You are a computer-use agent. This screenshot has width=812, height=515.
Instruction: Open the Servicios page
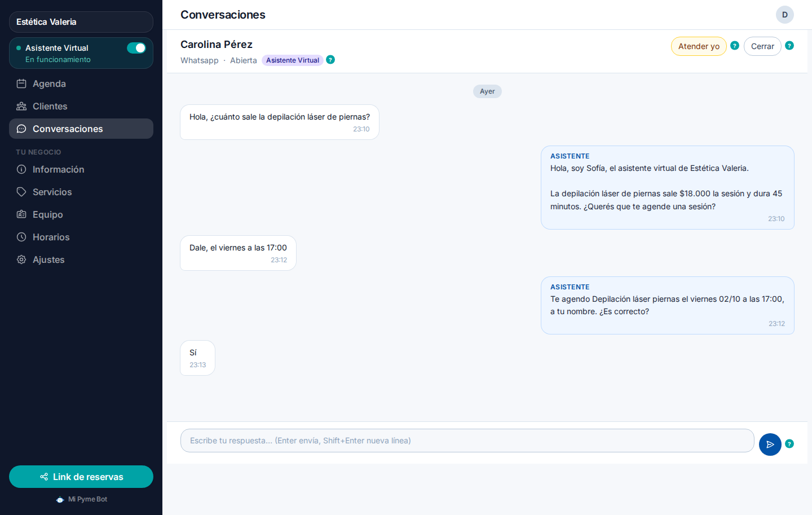pos(81,192)
